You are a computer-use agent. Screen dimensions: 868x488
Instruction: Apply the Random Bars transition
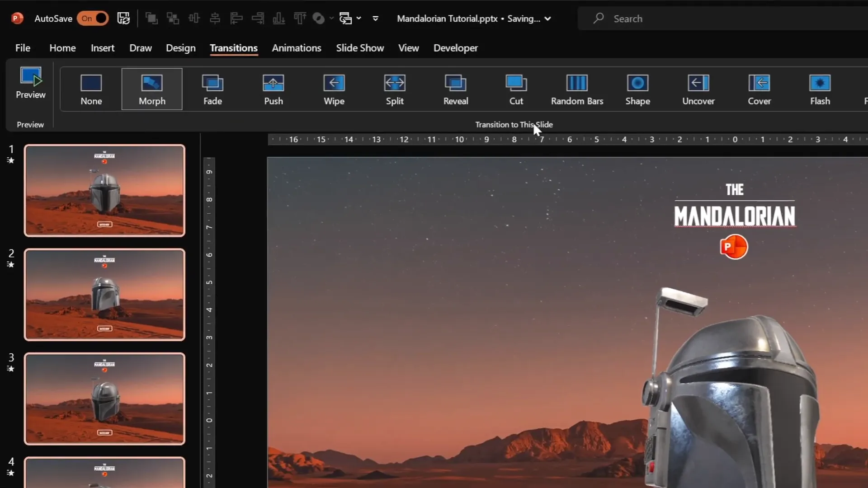click(577, 89)
